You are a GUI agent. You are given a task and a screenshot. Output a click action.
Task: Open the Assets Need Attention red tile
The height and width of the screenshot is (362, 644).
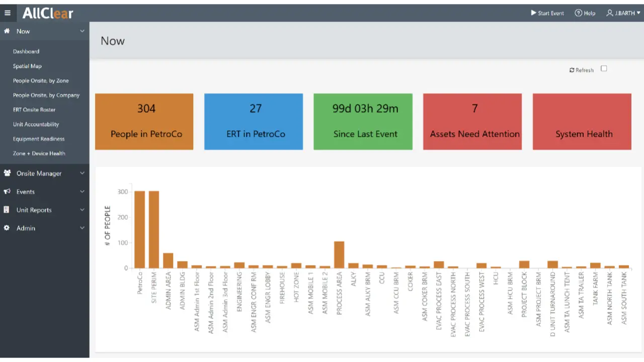[x=472, y=122]
